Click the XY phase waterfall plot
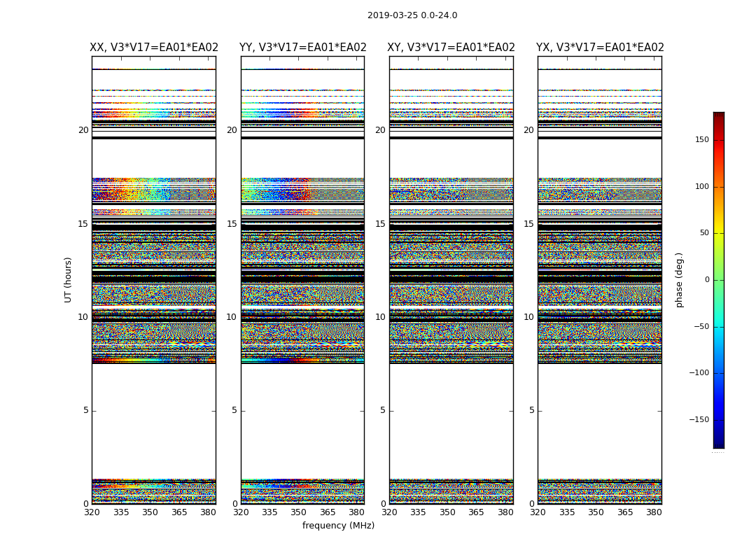This screenshot has height=560, width=735. [x=451, y=280]
